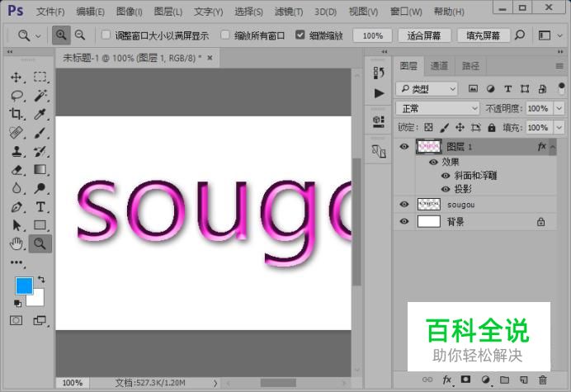Hide layer 图层 1 with eye icon

coord(403,146)
